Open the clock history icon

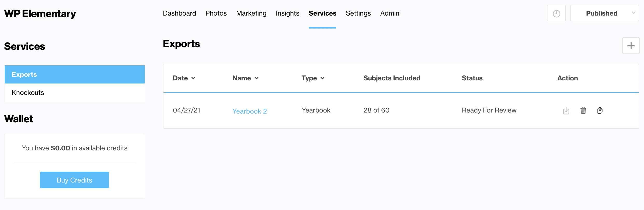pyautogui.click(x=556, y=13)
